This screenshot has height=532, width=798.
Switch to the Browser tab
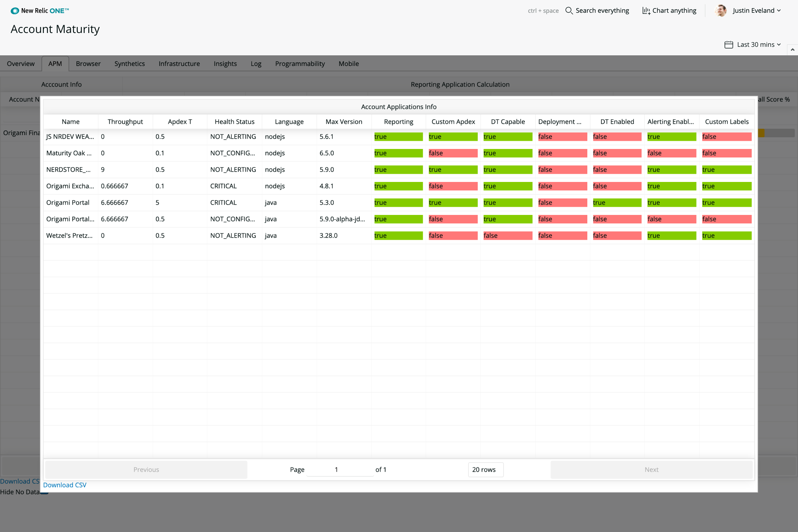(88, 64)
